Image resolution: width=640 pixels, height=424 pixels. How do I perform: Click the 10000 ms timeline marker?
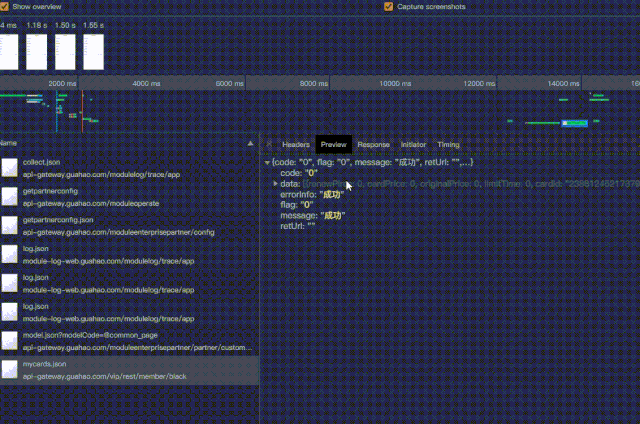click(395, 83)
